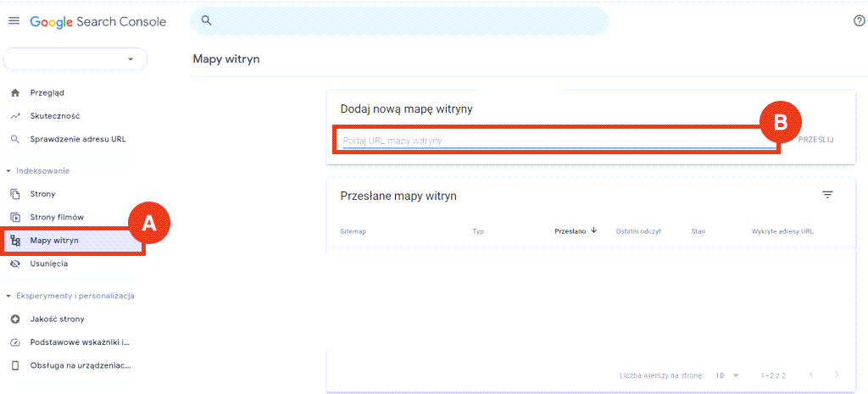Open rows per page dropdown
Screen dimensions: 868x394
[x=726, y=375]
